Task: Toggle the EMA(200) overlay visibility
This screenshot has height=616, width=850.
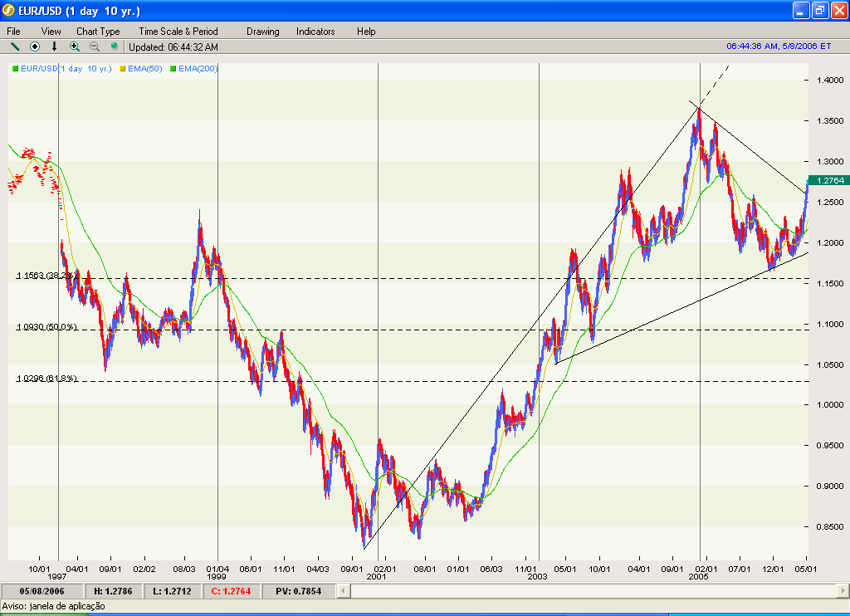Action: click(198, 69)
